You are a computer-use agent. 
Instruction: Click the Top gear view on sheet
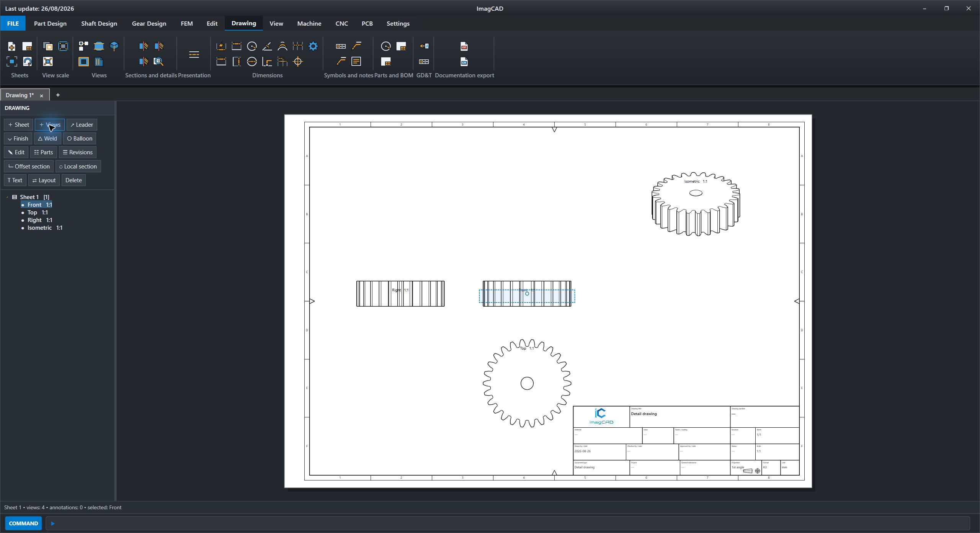527,383
